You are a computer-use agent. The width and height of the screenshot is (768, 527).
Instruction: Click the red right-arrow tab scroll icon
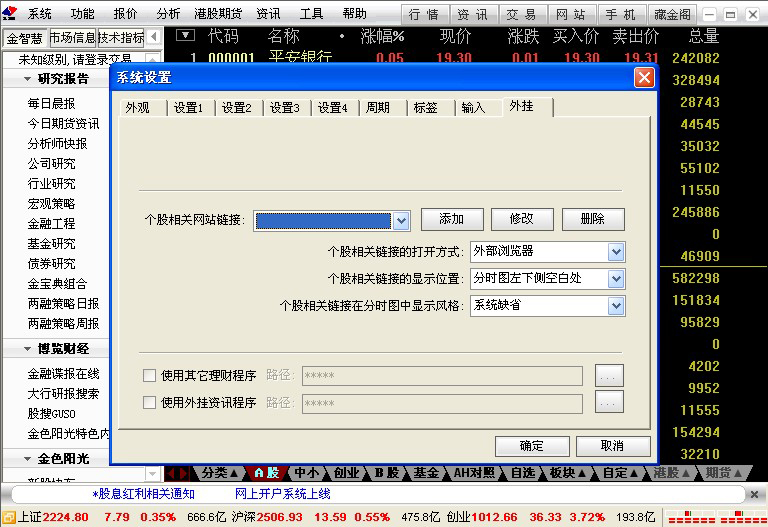coord(183,473)
